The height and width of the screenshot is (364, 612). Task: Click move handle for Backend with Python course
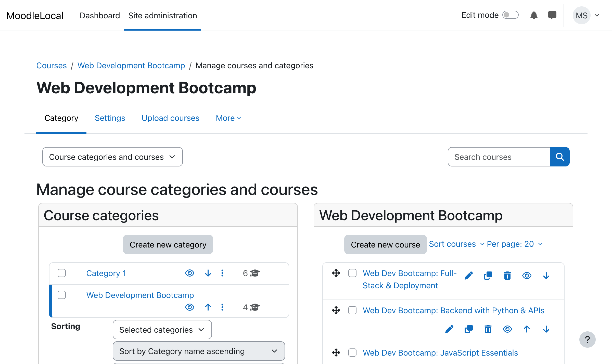[336, 310]
